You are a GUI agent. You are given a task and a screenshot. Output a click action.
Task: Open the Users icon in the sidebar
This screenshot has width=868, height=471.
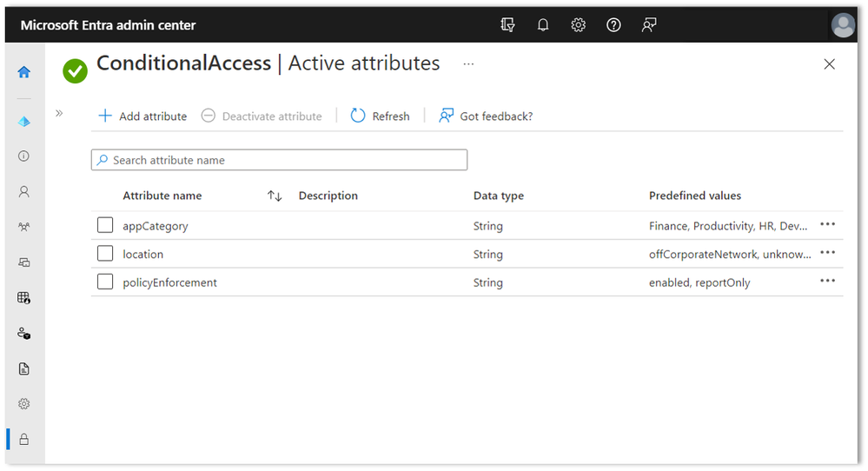[24, 192]
